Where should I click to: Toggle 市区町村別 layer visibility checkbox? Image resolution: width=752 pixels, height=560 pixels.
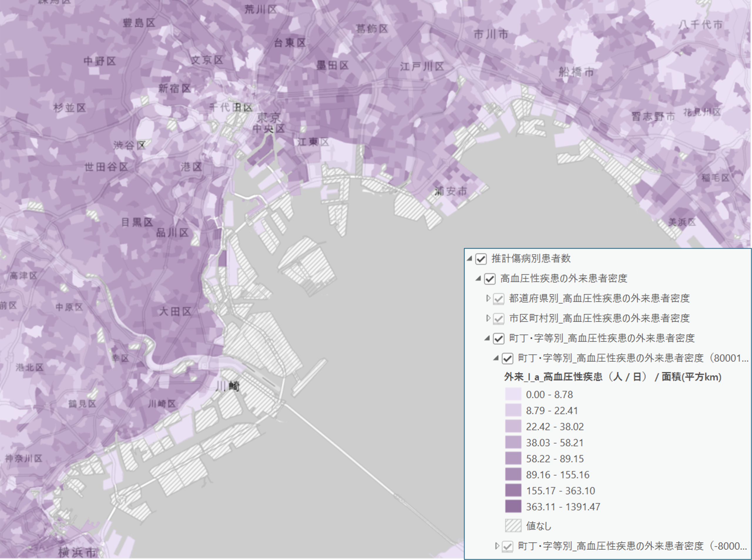click(x=498, y=318)
